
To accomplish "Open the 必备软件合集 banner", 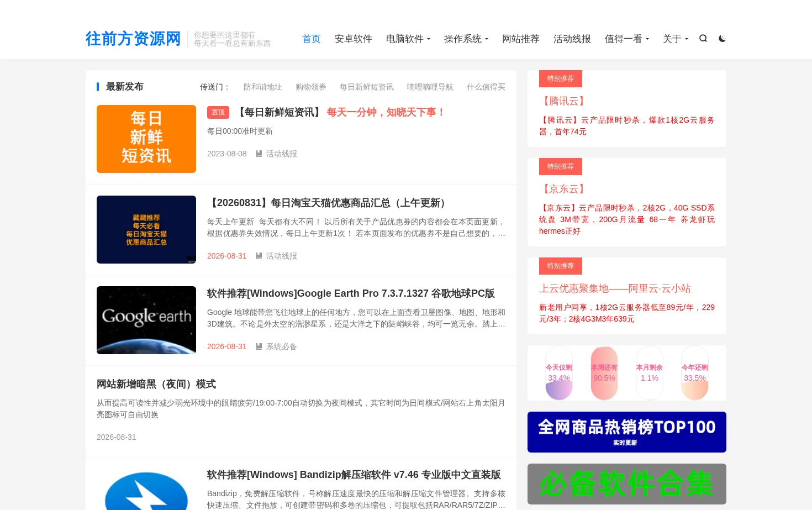I will pyautogui.click(x=627, y=484).
